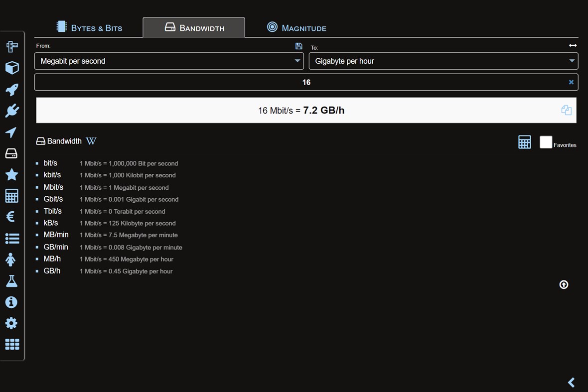Click the kB/s unit link

(51, 223)
